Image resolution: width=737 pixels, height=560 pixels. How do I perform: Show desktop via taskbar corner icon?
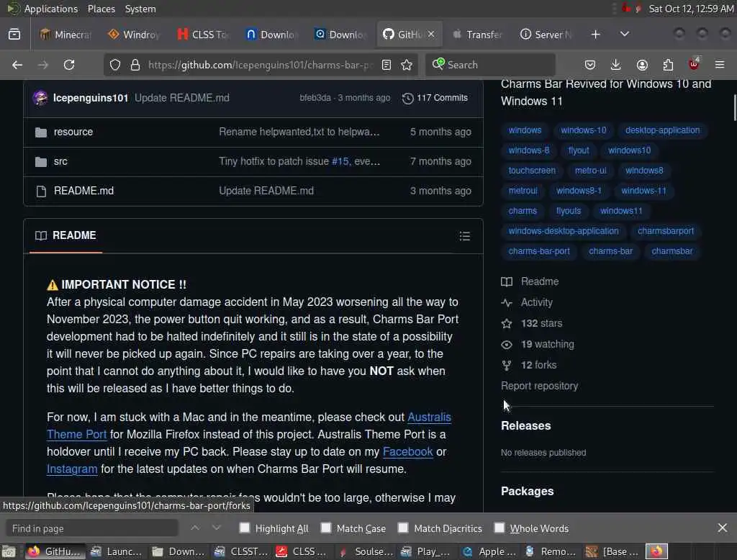click(9, 551)
